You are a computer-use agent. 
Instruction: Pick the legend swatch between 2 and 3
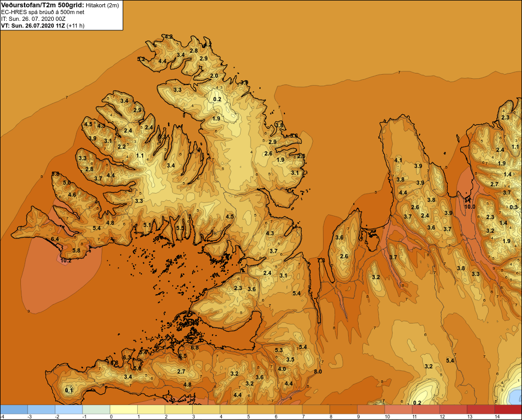pyautogui.click(x=179, y=410)
